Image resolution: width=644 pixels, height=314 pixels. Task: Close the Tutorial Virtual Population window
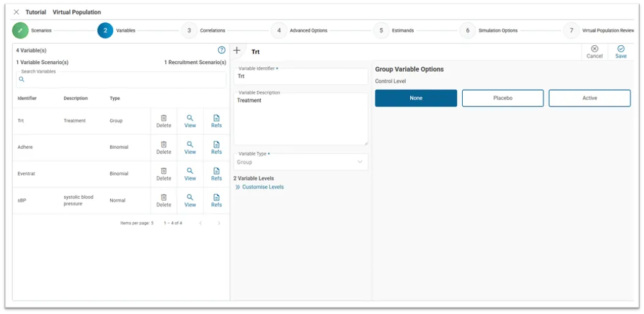tap(17, 12)
